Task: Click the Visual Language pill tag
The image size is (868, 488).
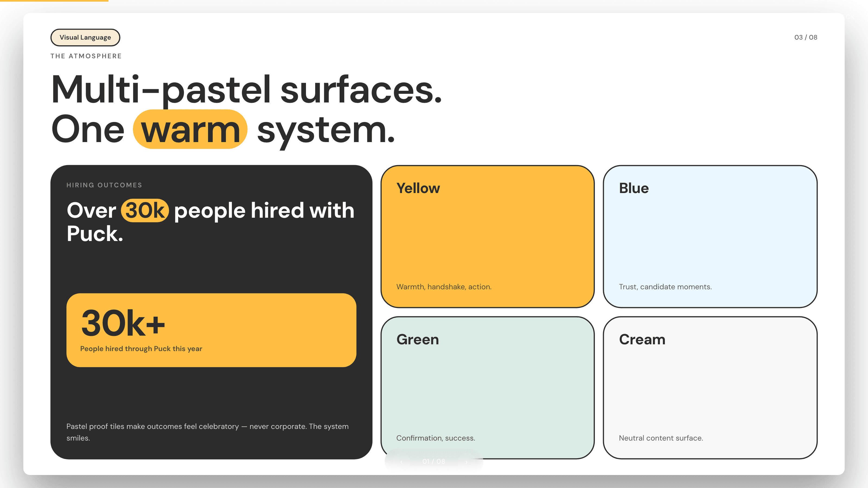Action: coord(85,37)
